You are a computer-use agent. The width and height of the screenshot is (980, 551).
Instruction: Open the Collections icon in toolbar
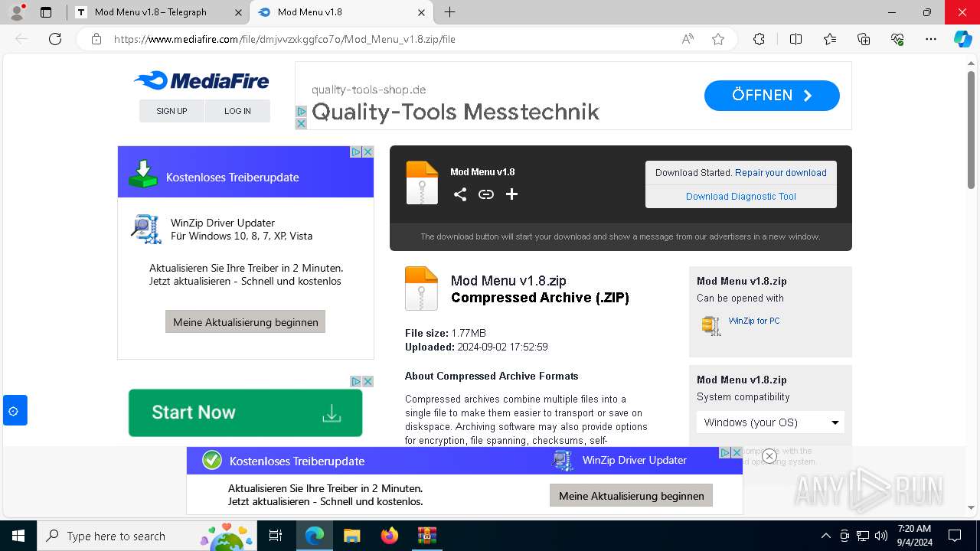pos(864,39)
